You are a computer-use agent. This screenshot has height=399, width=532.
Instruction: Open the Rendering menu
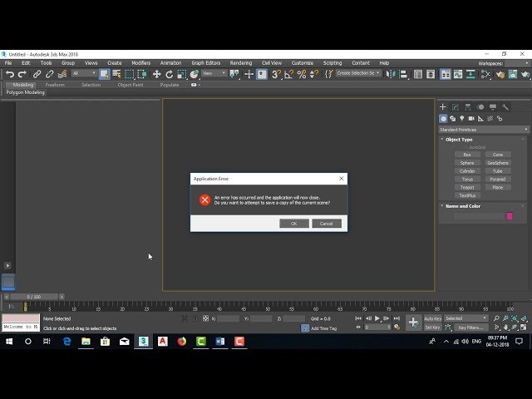point(241,63)
